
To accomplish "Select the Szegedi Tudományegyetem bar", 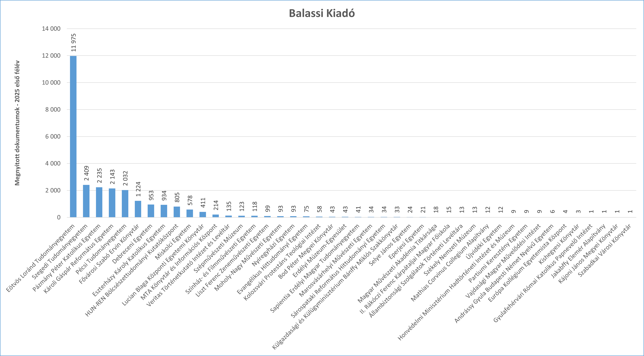I will coord(86,201).
